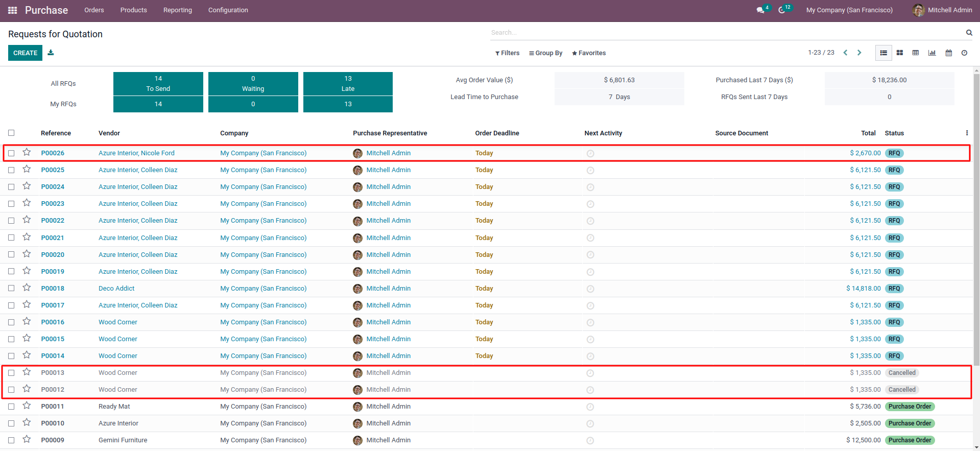This screenshot has height=451, width=980.
Task: Switch to Calendar view
Action: [x=949, y=53]
